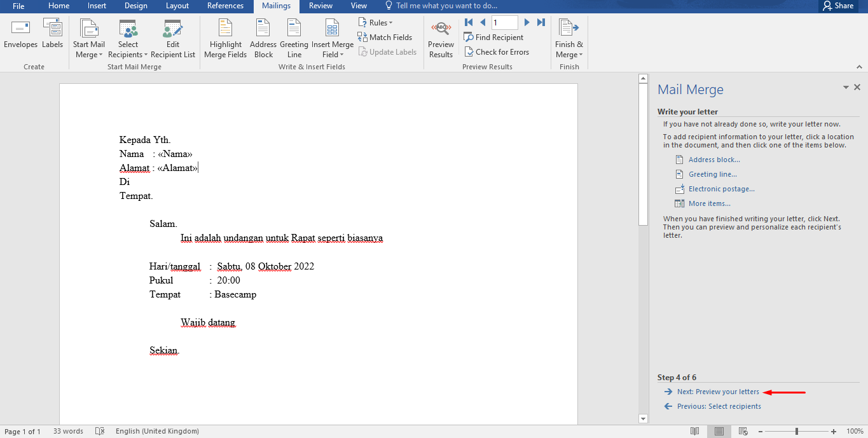Click More items link

(710, 203)
